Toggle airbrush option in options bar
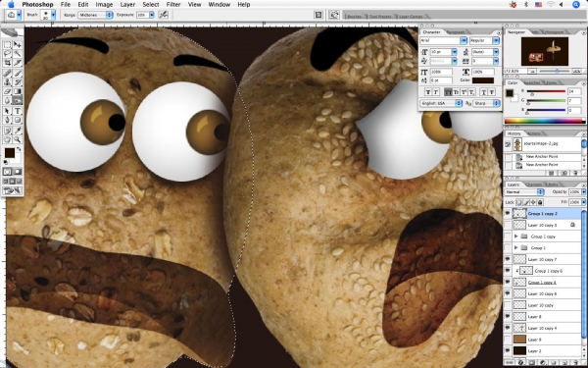 point(164,15)
